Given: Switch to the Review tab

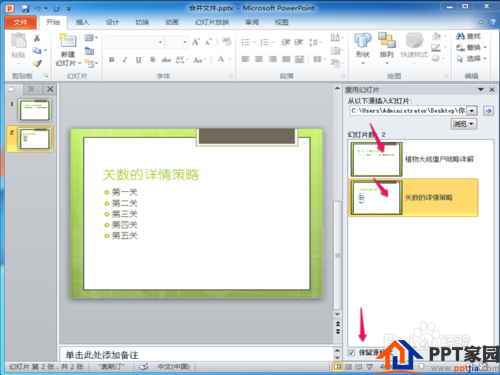Looking at the screenshot, I should tap(252, 22).
